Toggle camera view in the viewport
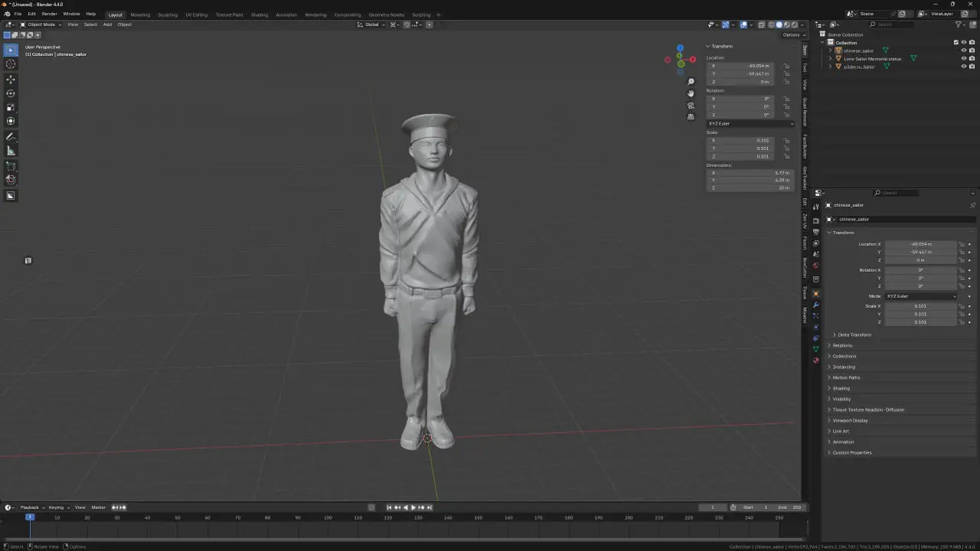The height and width of the screenshot is (551, 980). pyautogui.click(x=691, y=106)
